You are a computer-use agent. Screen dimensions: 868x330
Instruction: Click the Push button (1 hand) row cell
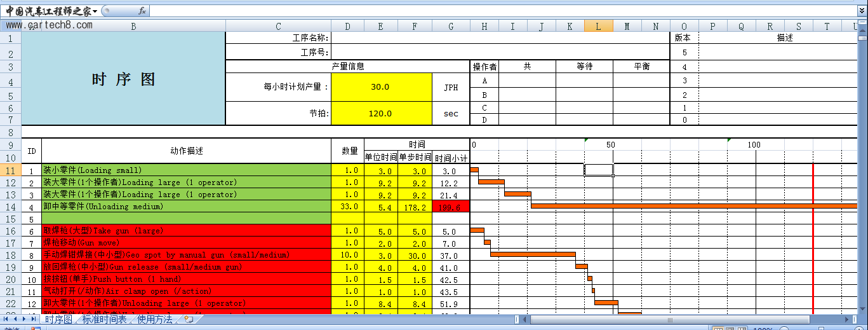pos(186,279)
